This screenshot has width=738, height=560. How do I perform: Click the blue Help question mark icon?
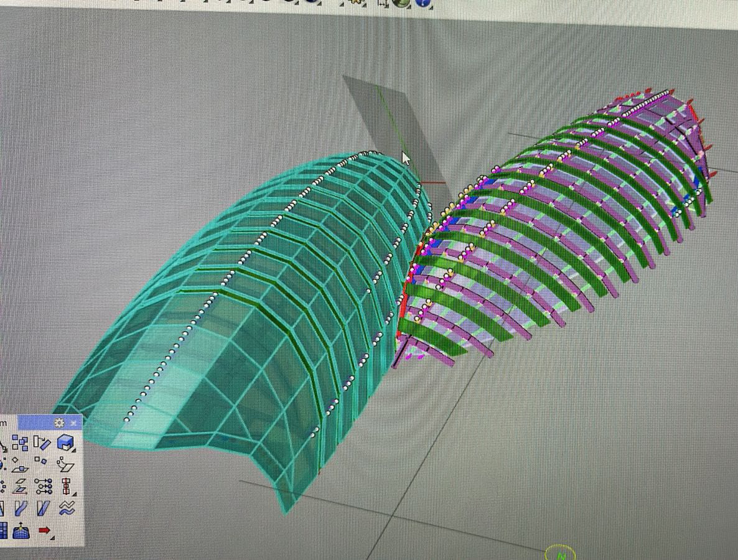point(424,2)
